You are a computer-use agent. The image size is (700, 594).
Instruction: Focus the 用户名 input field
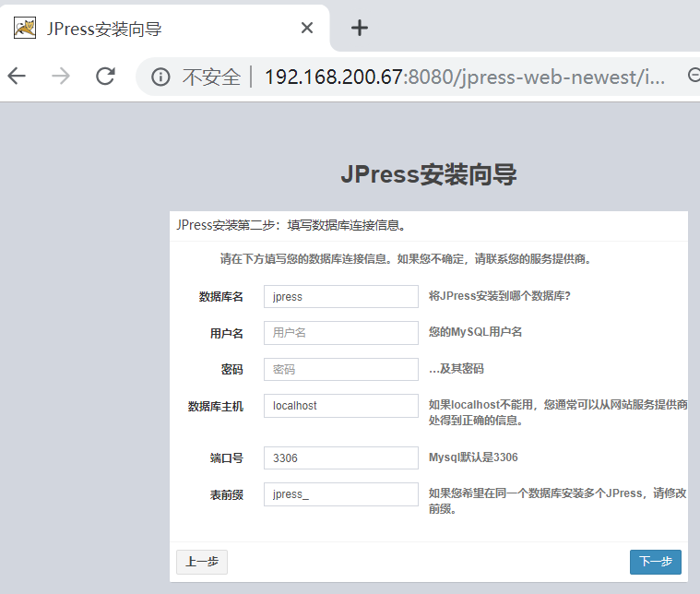click(x=341, y=333)
